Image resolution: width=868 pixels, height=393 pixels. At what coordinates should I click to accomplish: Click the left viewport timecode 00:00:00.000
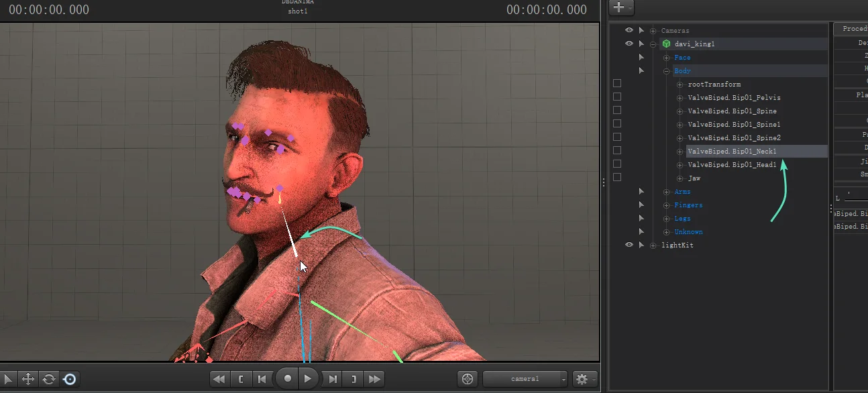[49, 9]
